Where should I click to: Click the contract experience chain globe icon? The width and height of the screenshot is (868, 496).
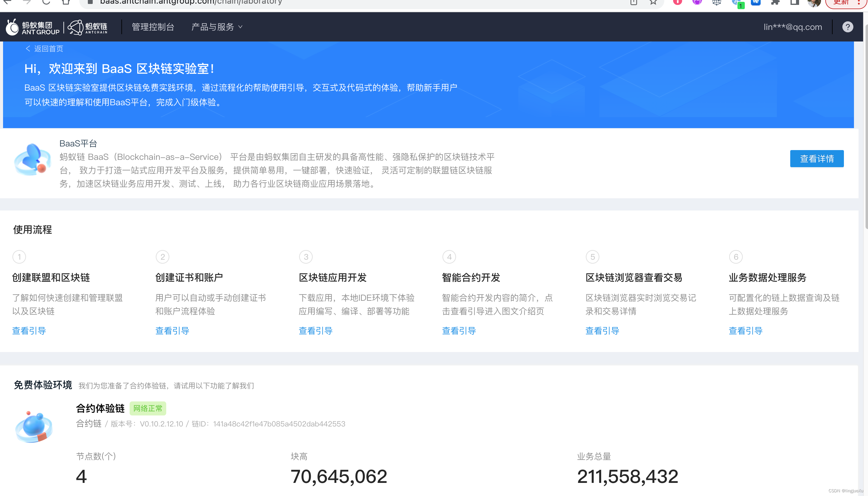pos(34,427)
